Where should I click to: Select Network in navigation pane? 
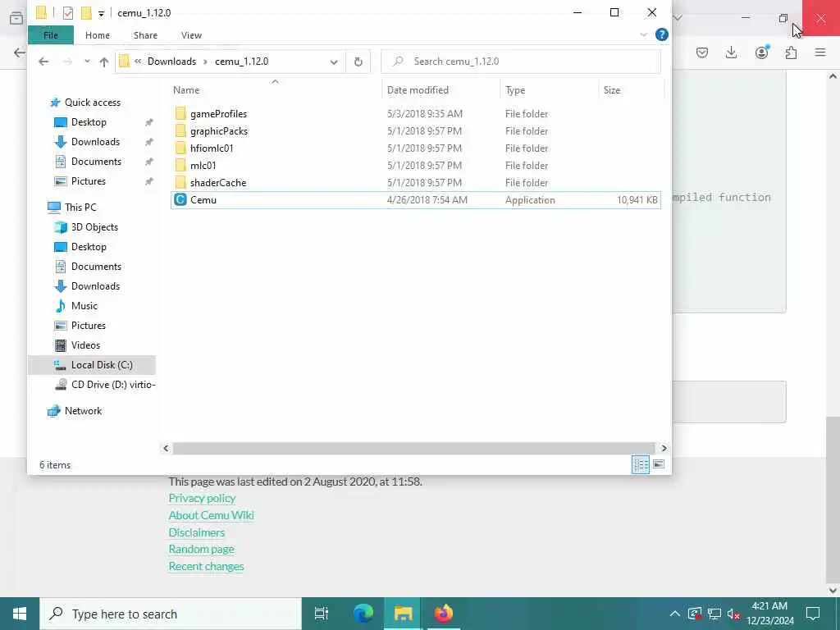(83, 411)
